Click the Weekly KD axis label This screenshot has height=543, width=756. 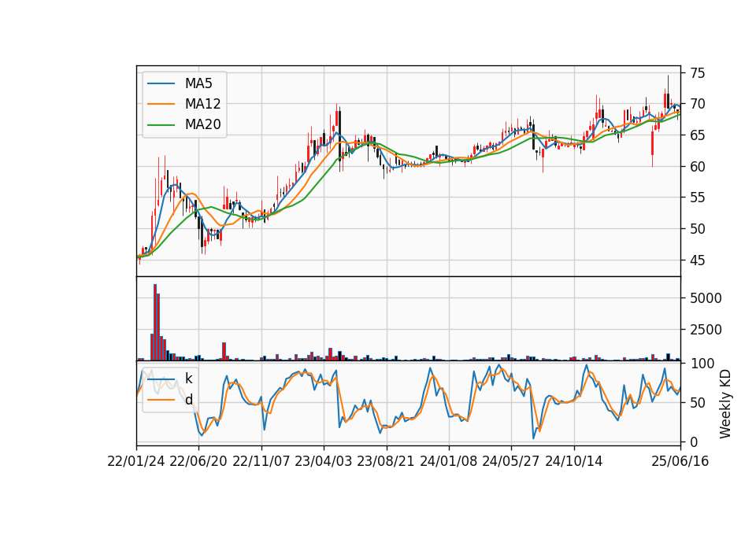[x=724, y=404]
